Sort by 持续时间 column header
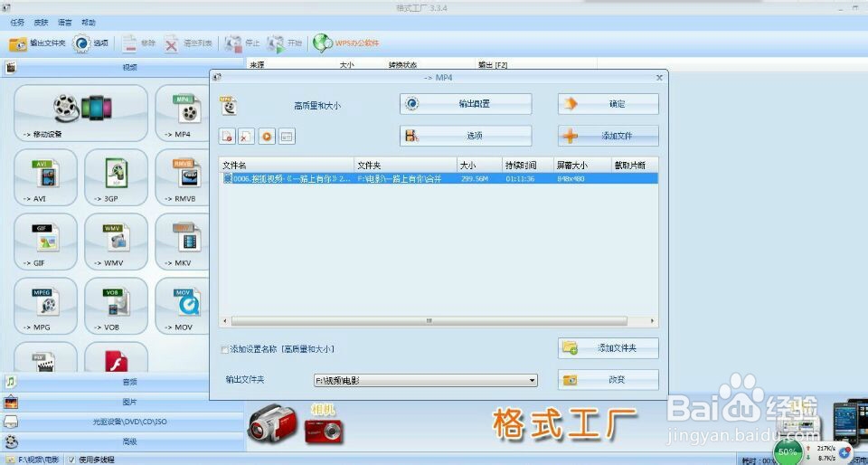This screenshot has height=465, width=868. click(x=528, y=165)
